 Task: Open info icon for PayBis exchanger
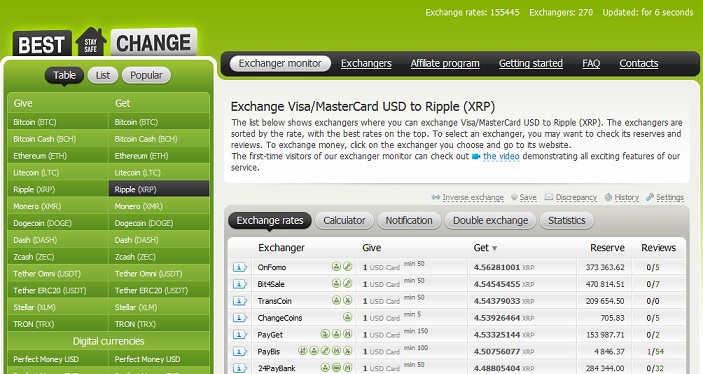240,351
